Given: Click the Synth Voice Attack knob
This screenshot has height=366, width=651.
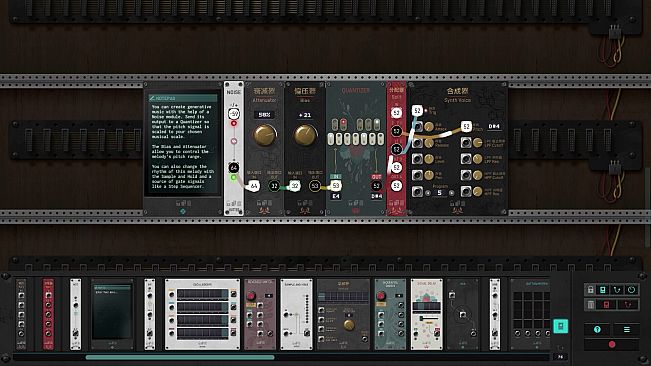Looking at the screenshot, I should coord(429,127).
